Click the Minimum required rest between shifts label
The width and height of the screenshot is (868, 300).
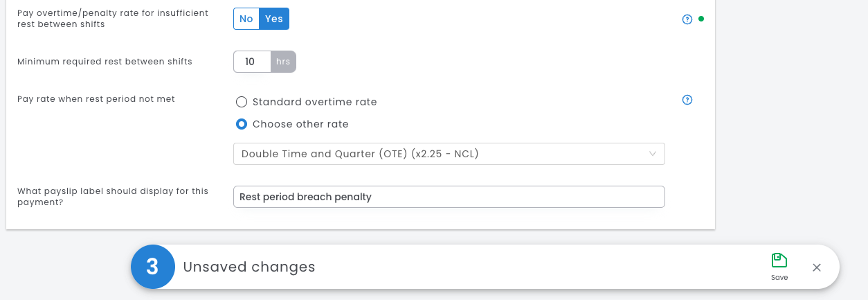[x=105, y=62]
